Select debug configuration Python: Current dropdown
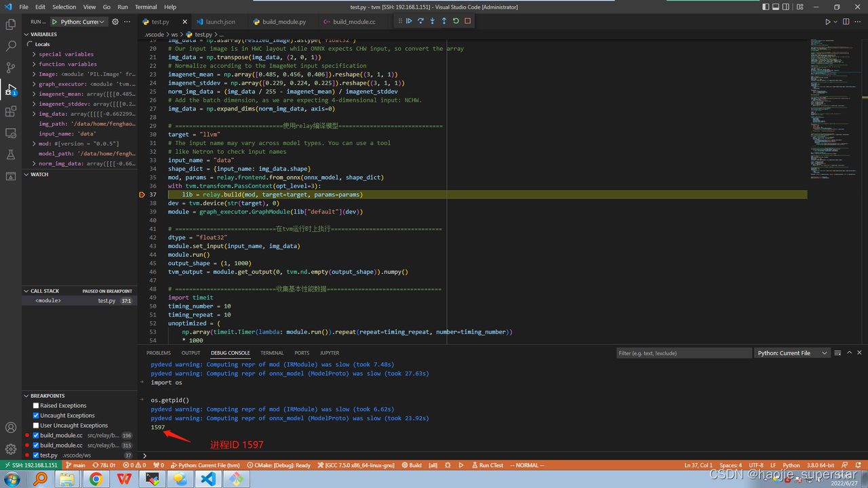Image resolution: width=868 pixels, height=488 pixels. 83,22
